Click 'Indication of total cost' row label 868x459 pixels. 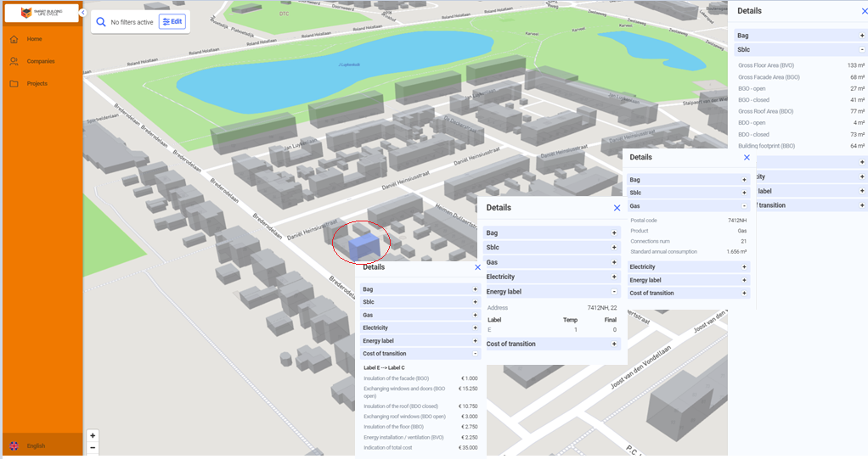click(x=387, y=448)
